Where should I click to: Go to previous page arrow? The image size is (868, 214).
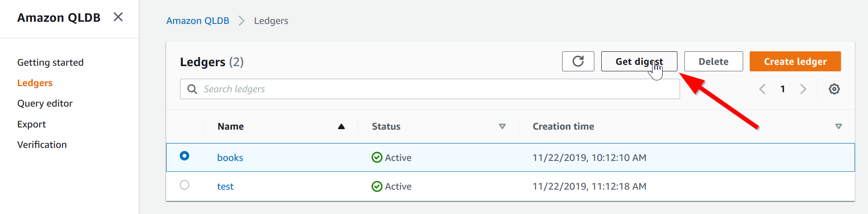point(762,89)
